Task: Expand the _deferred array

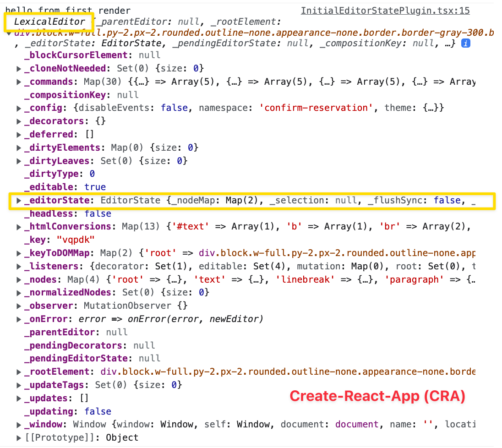Action: [18, 134]
